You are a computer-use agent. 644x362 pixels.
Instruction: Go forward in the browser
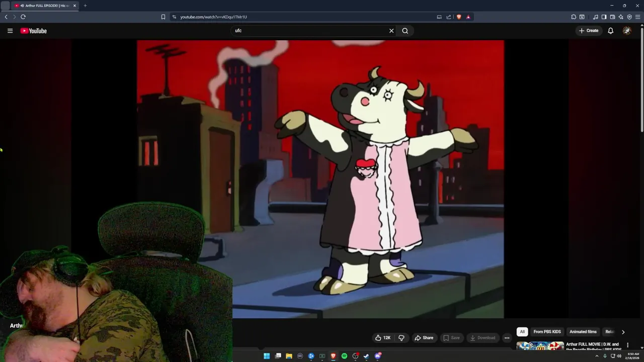14,17
